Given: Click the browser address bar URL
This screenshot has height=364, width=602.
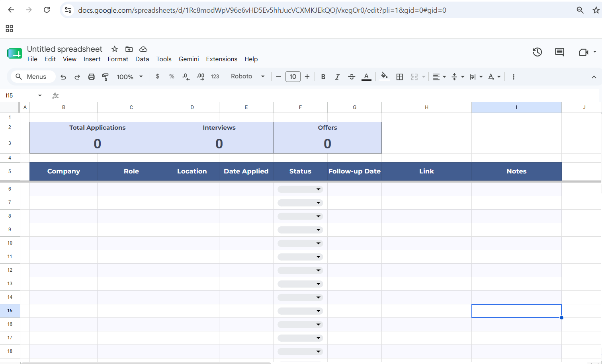Looking at the screenshot, I should (x=262, y=10).
